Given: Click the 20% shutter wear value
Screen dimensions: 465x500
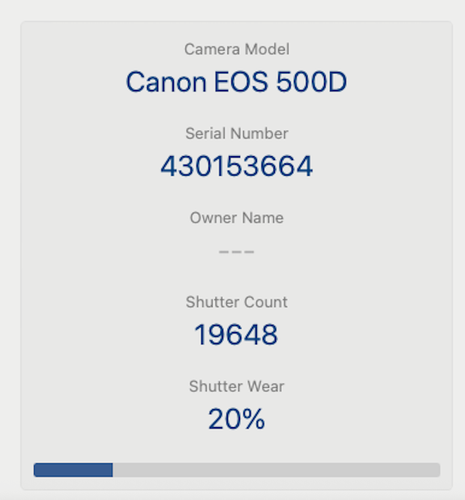Looking at the screenshot, I should pyautogui.click(x=237, y=419).
